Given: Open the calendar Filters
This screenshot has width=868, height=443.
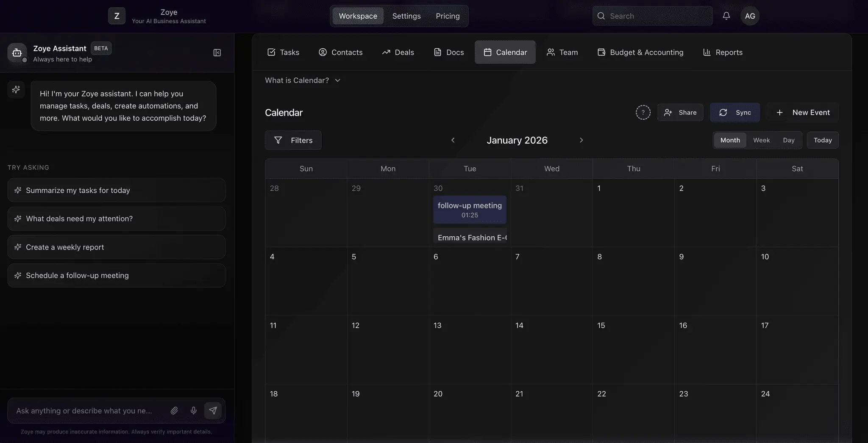Looking at the screenshot, I should [293, 140].
